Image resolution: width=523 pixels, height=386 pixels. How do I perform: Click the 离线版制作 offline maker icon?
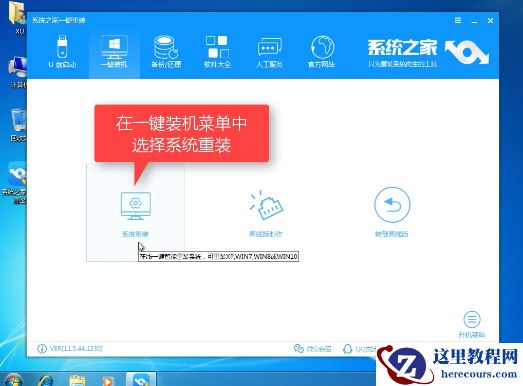pos(266,205)
